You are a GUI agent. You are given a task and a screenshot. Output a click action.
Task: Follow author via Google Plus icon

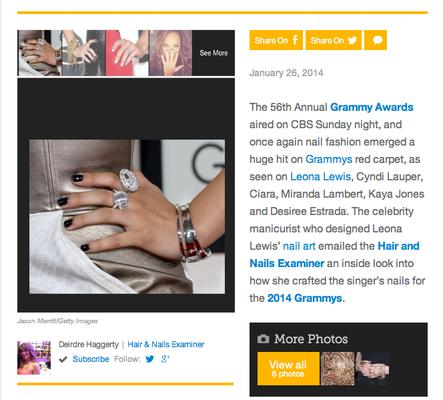click(165, 359)
